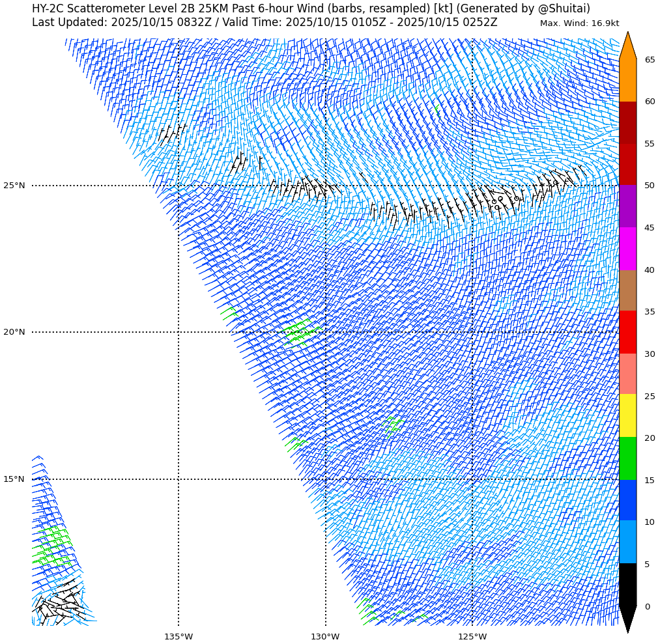Select the 15°N latitude axis label
This screenshot has width=658, height=644.
point(14,480)
